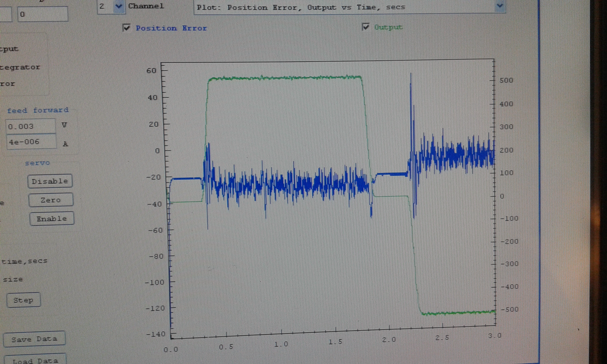
Task: Click the Channel label beside the combo box
Action: coord(146,6)
